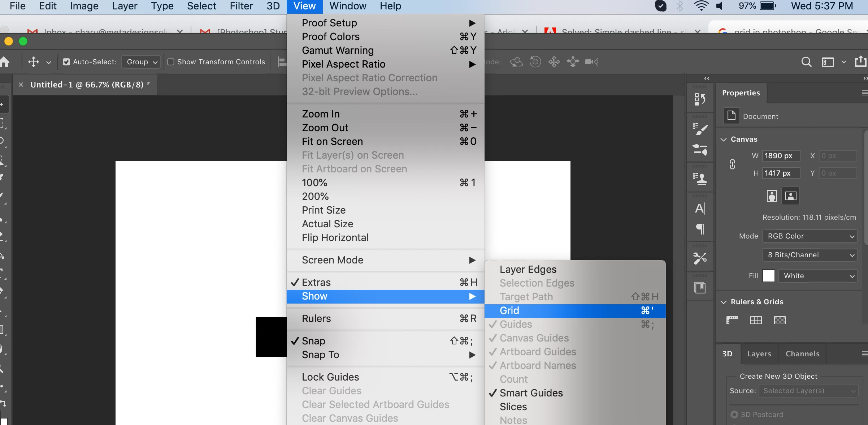Click the white Fill color swatch
This screenshot has height=425, width=868.
point(768,276)
